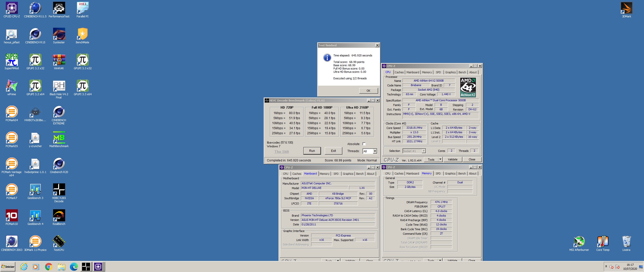Image resolution: width=644 pixels, height=272 pixels.
Task: Show hidden tray icons arrow
Action: [606, 266]
